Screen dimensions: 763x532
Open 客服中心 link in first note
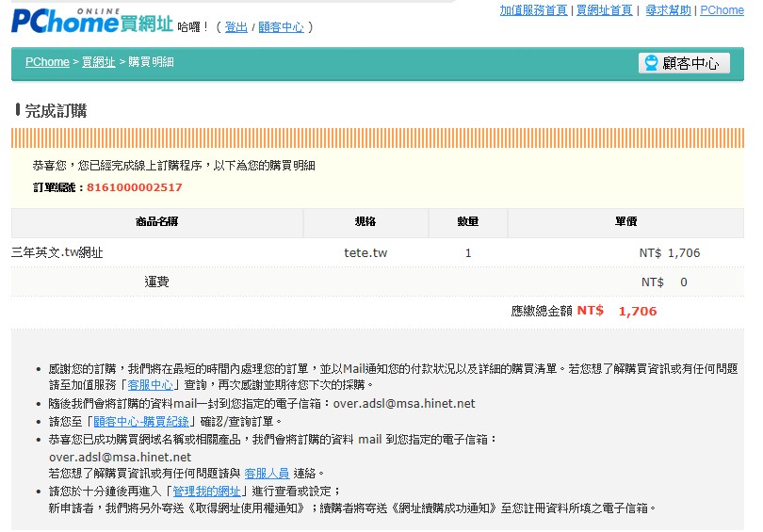pyautogui.click(x=150, y=385)
